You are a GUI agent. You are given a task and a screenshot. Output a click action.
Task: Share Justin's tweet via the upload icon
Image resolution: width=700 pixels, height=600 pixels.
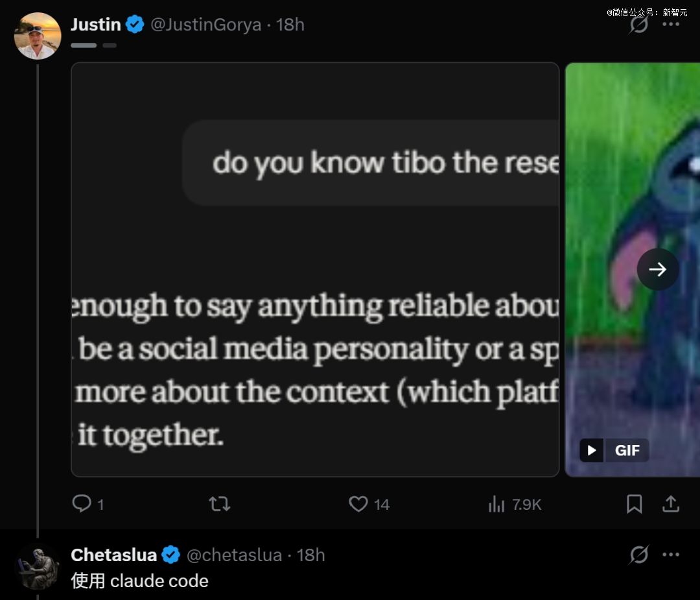tap(671, 504)
